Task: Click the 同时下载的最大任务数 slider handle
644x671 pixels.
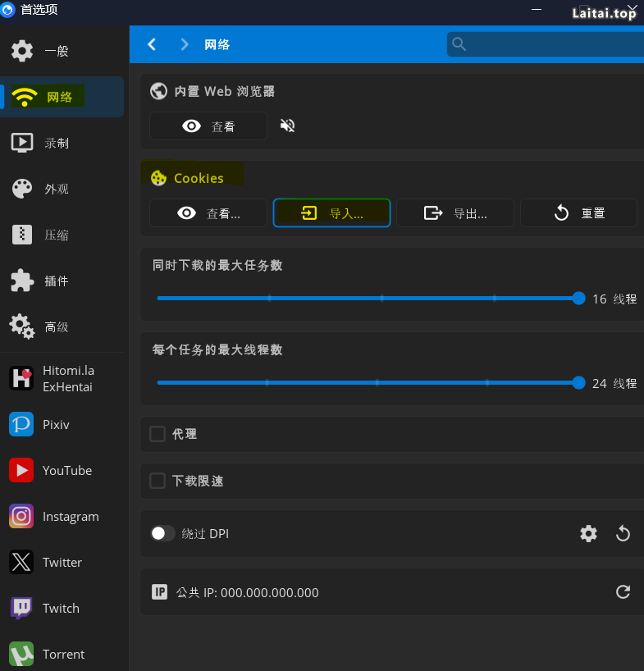Action: tap(578, 299)
